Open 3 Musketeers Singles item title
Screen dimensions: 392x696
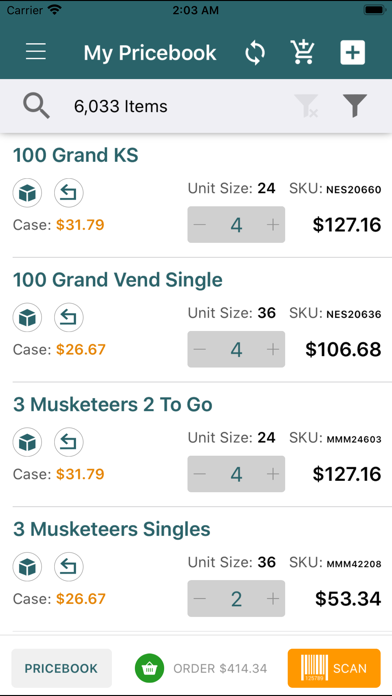point(112,529)
